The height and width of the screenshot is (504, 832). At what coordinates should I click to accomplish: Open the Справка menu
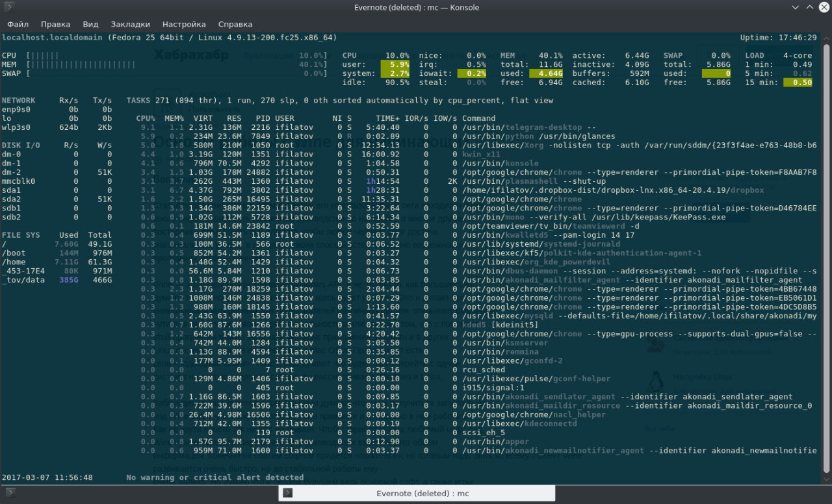pos(235,24)
